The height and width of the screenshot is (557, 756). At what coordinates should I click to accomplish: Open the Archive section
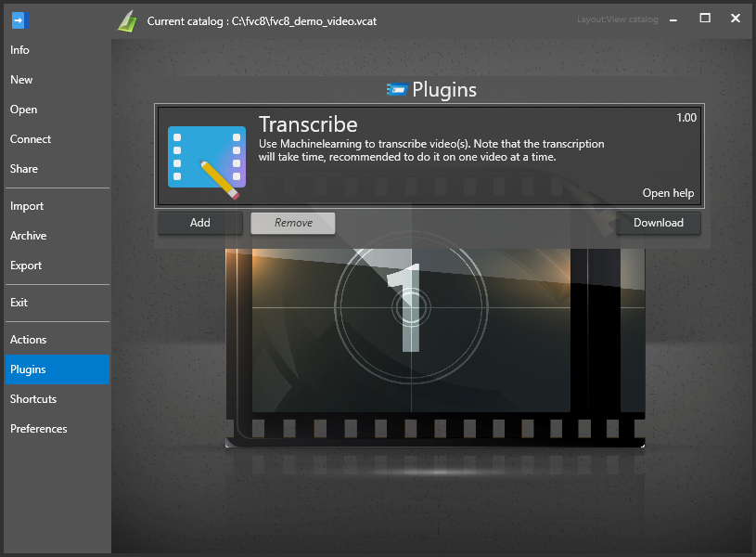pyautogui.click(x=29, y=236)
